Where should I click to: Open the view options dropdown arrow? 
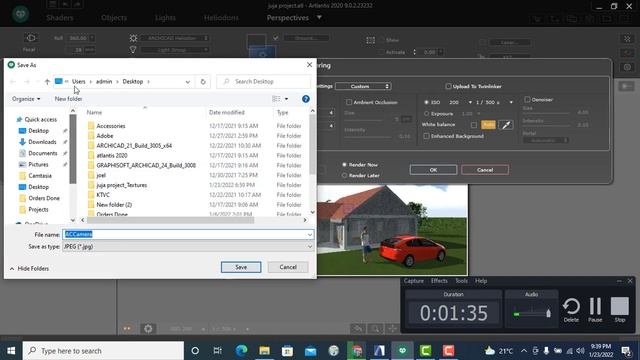click(286, 99)
